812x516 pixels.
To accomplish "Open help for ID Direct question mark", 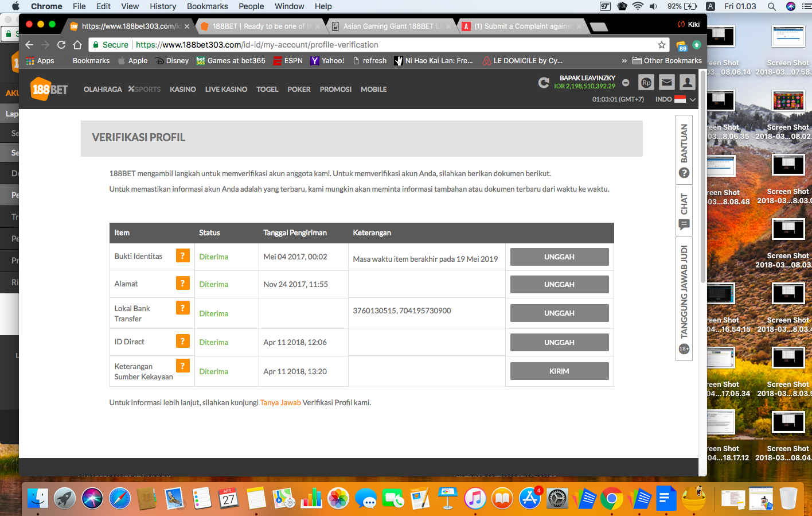I will coord(182,341).
